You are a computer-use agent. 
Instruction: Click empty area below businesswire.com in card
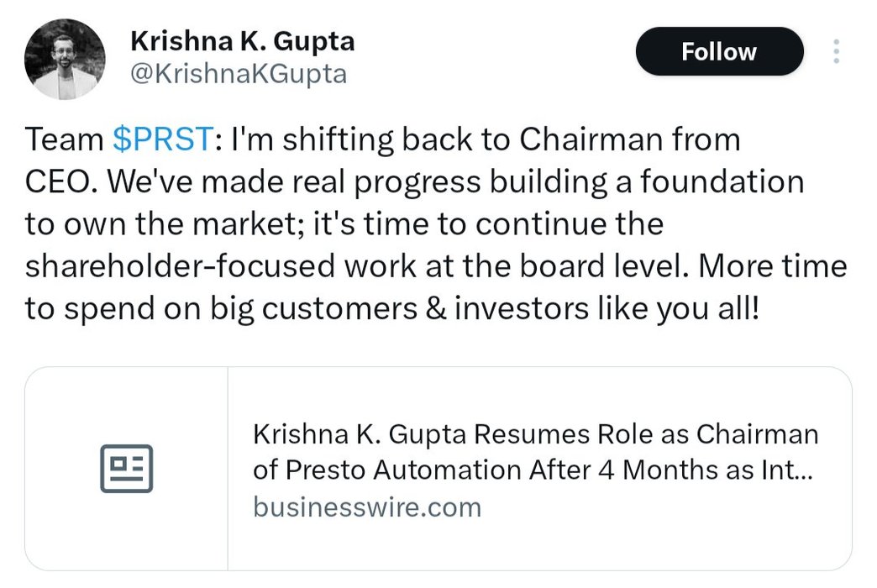[538, 544]
